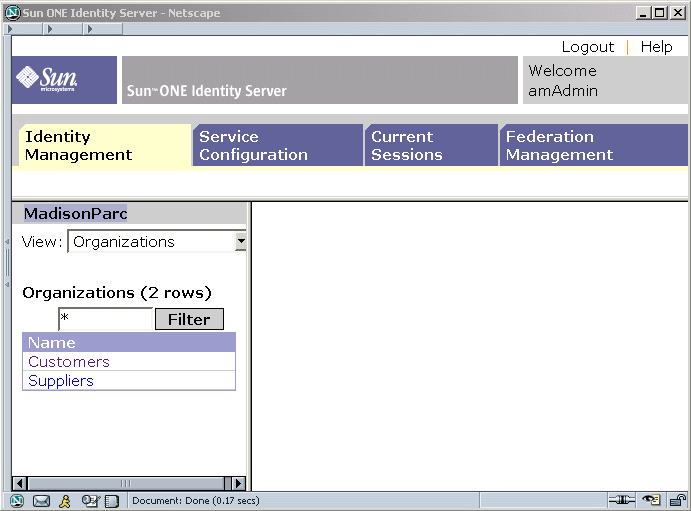Image resolution: width=691 pixels, height=511 pixels.
Task: Open Navigator from the status bar icon
Action: (x=17, y=501)
